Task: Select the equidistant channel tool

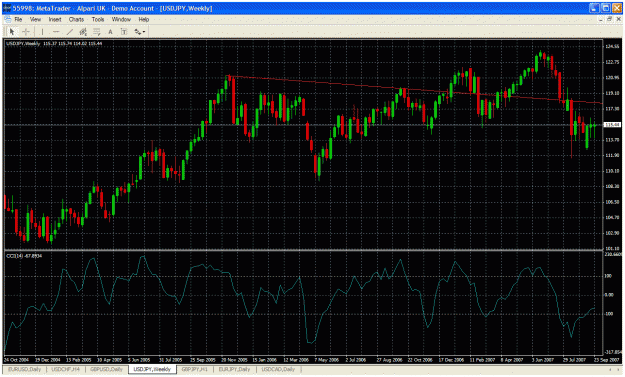Action: 83,32
